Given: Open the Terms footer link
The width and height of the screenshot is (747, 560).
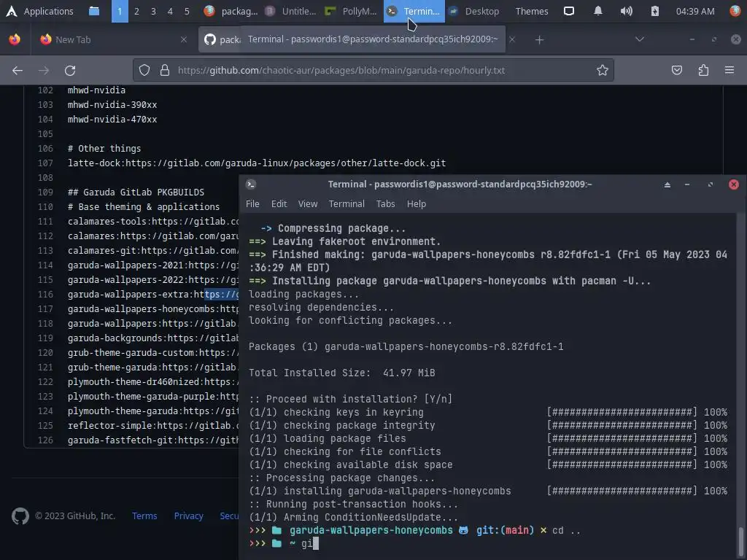Looking at the screenshot, I should [x=144, y=516].
